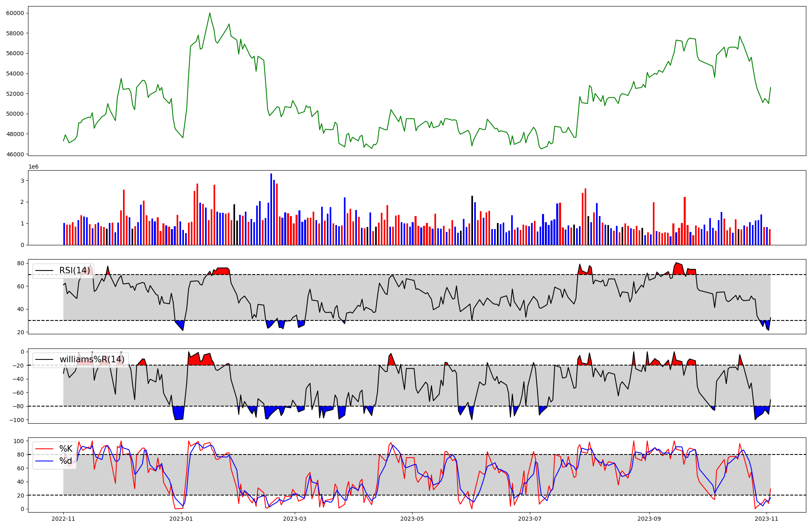Click the 2023-01 x-axis date label

[x=181, y=519]
